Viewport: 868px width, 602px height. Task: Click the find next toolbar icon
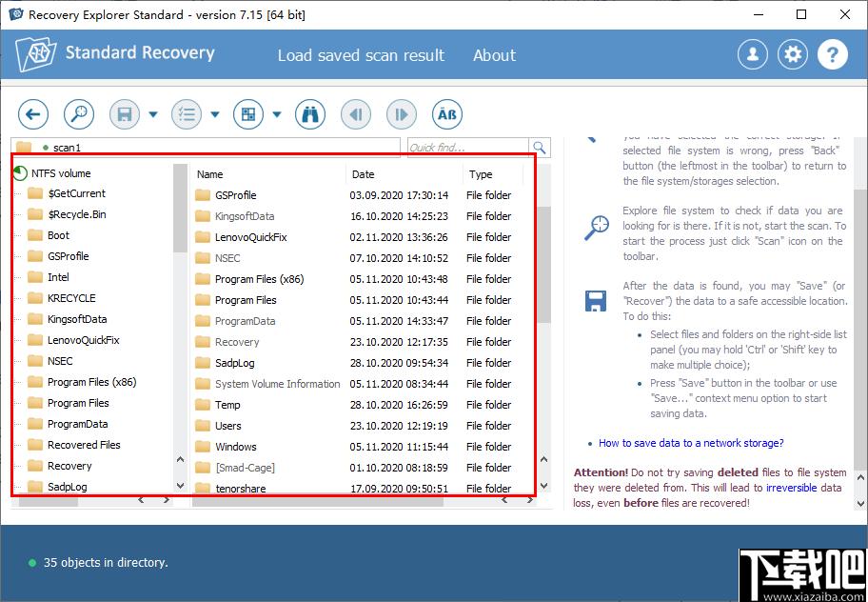pos(402,114)
